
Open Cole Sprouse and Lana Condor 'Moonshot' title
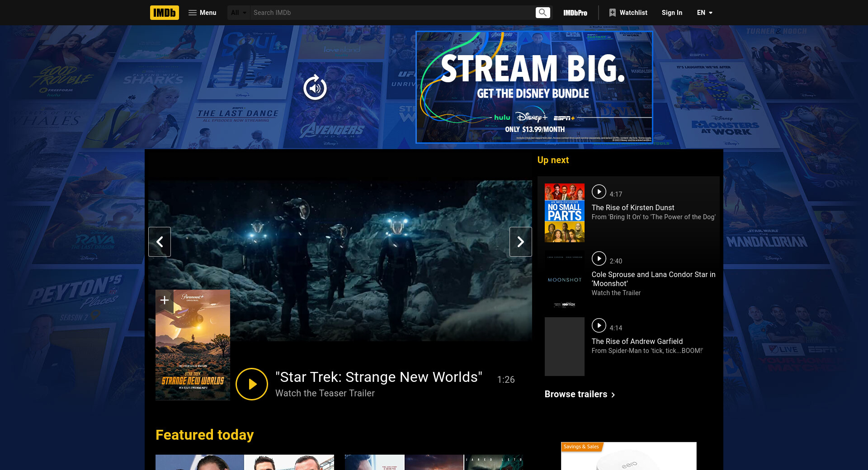coord(654,279)
